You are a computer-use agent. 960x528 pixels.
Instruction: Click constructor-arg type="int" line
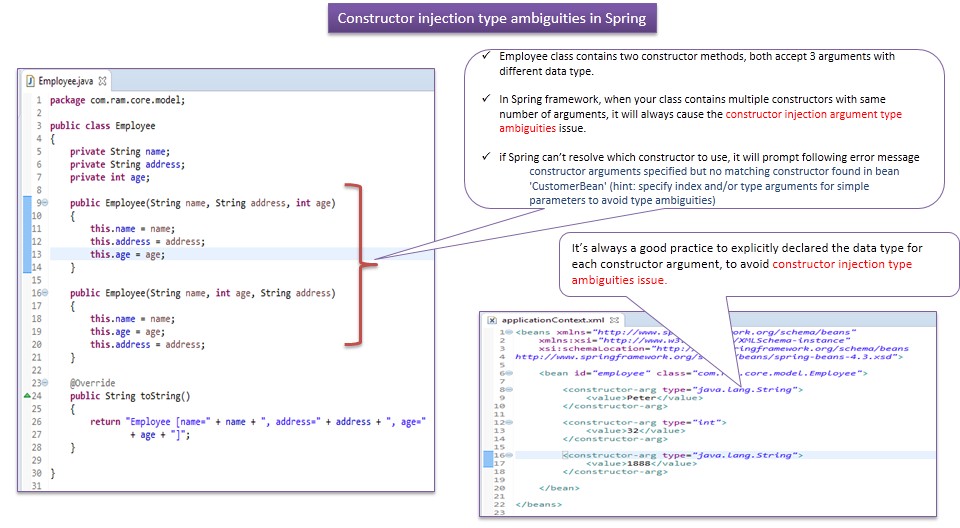[x=644, y=422]
